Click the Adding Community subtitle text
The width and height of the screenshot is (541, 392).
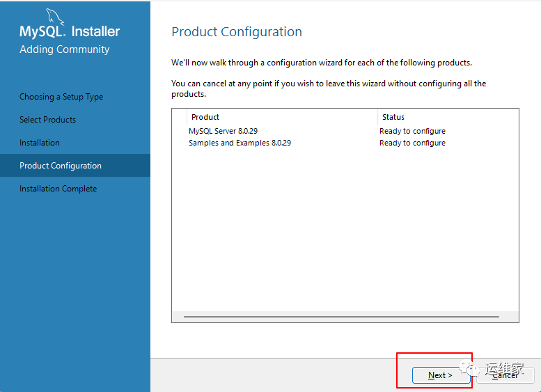(x=65, y=49)
